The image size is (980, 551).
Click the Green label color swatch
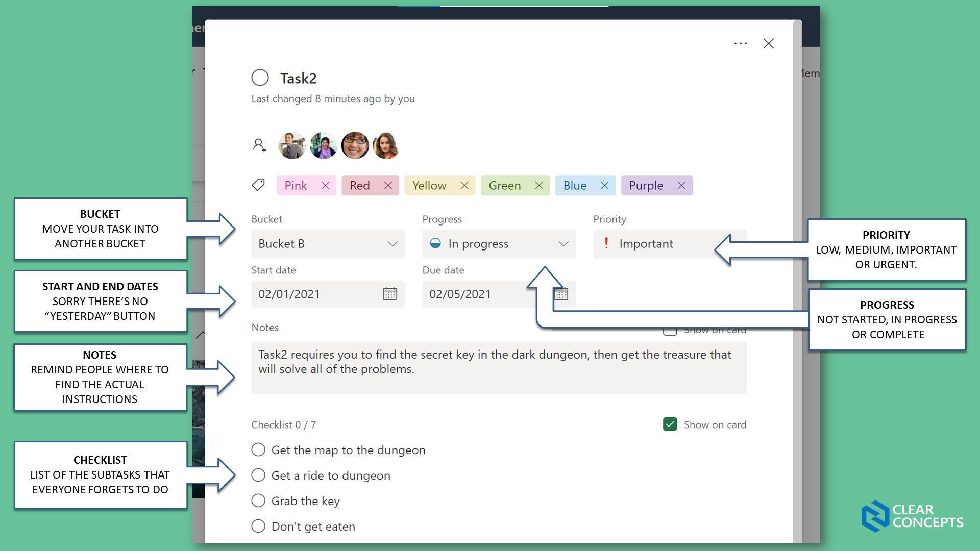(504, 185)
